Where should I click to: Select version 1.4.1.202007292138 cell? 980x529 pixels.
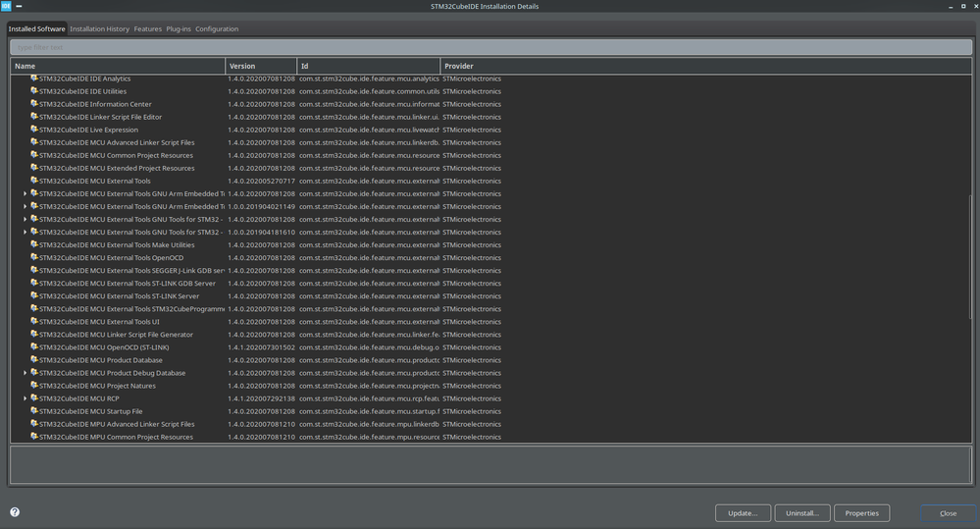click(x=261, y=398)
